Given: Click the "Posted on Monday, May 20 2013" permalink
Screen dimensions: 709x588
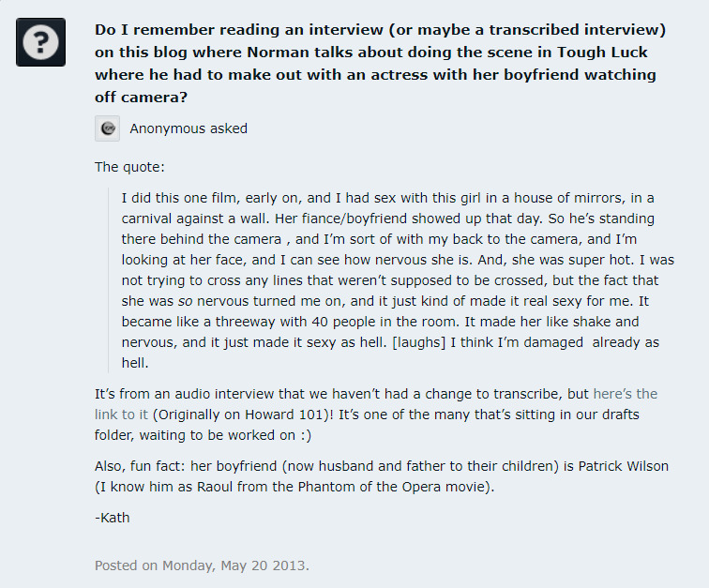Looking at the screenshot, I should pyautogui.click(x=202, y=565).
